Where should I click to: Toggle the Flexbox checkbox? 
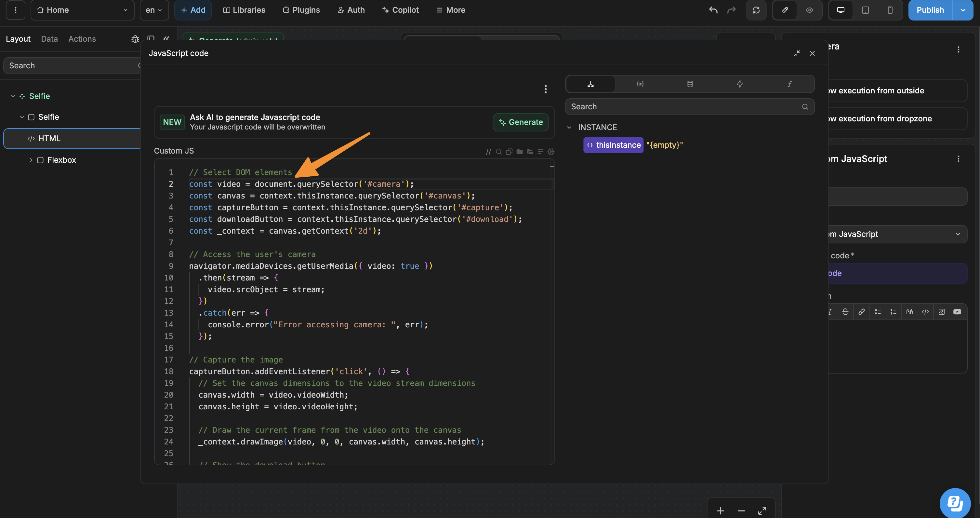[40, 160]
